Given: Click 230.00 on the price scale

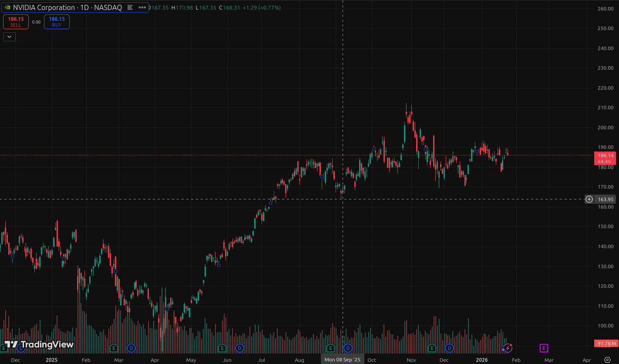Looking at the screenshot, I should (606, 68).
